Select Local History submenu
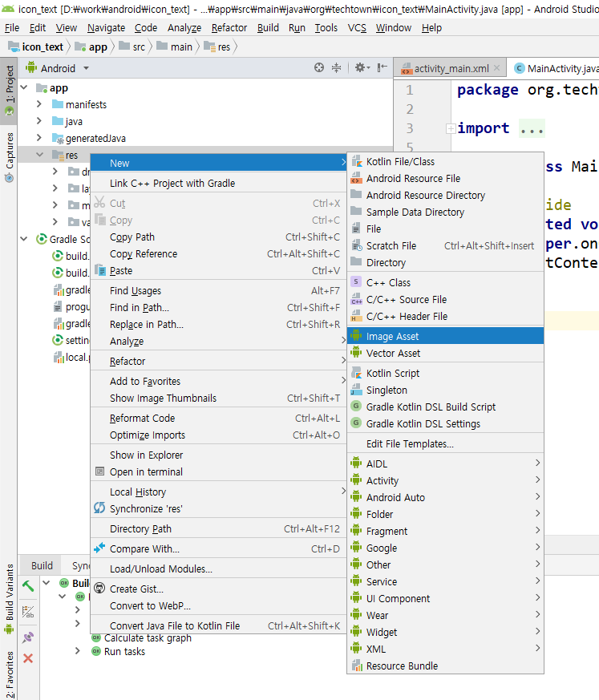Viewport: 599px width, 700px height. click(218, 492)
